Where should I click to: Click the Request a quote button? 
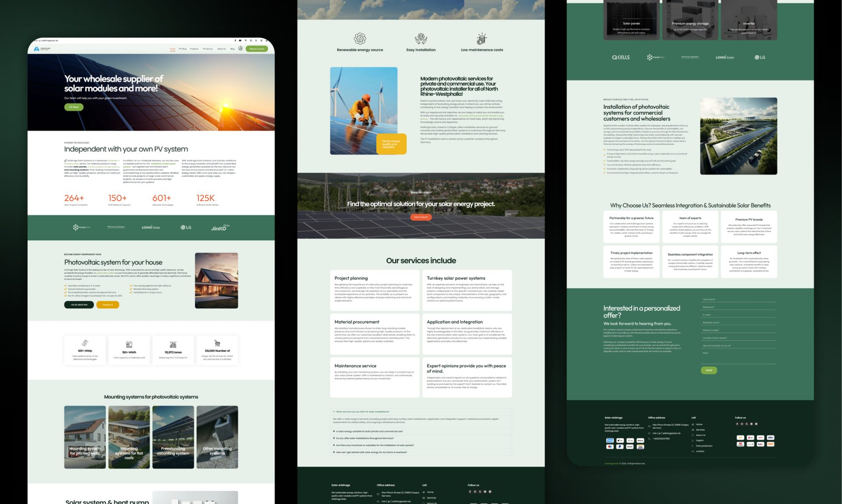click(x=257, y=49)
